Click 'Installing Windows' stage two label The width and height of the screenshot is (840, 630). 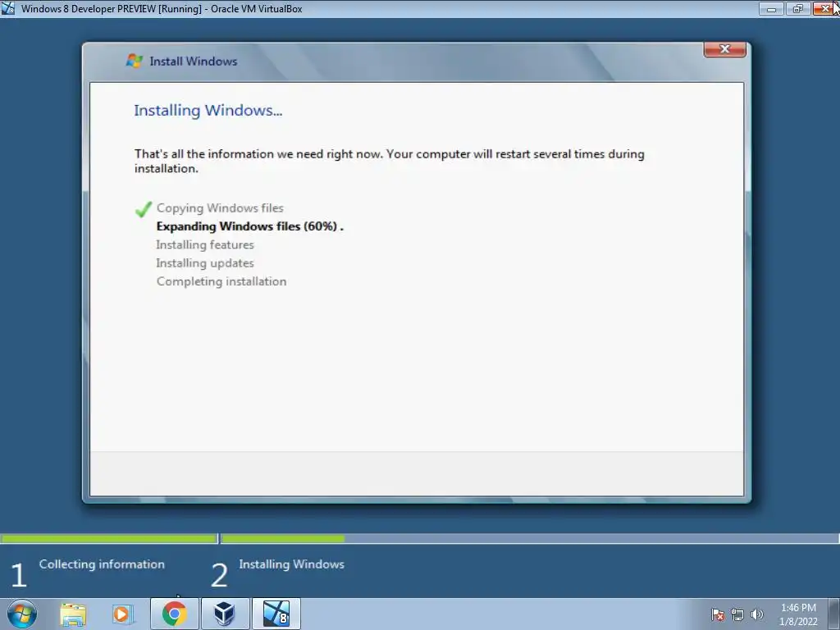(291, 564)
